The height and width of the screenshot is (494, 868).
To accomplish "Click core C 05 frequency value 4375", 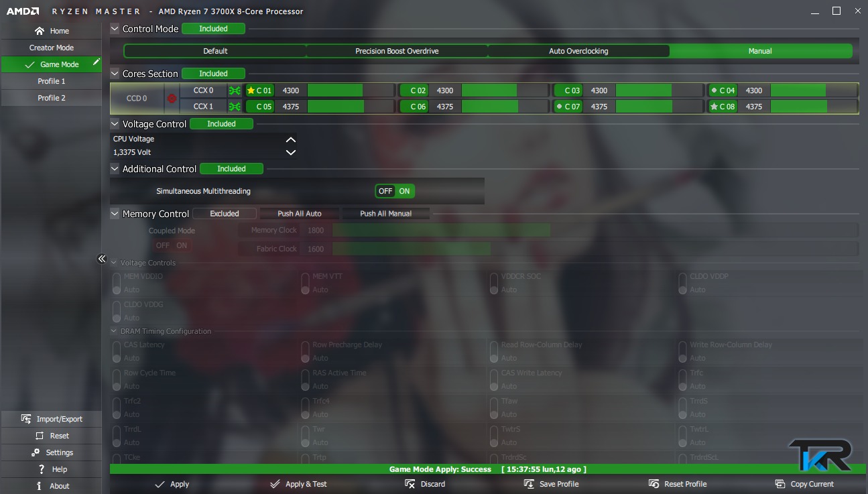I will pyautogui.click(x=291, y=107).
